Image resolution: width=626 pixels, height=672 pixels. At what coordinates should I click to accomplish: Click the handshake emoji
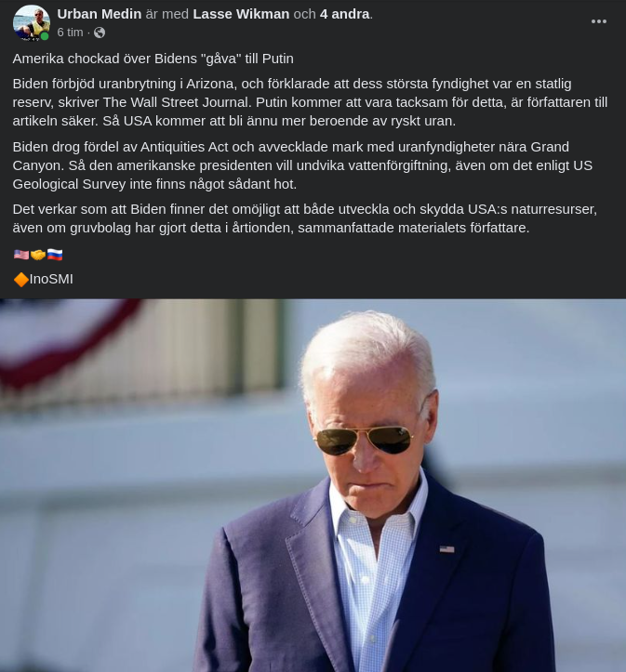point(38,255)
